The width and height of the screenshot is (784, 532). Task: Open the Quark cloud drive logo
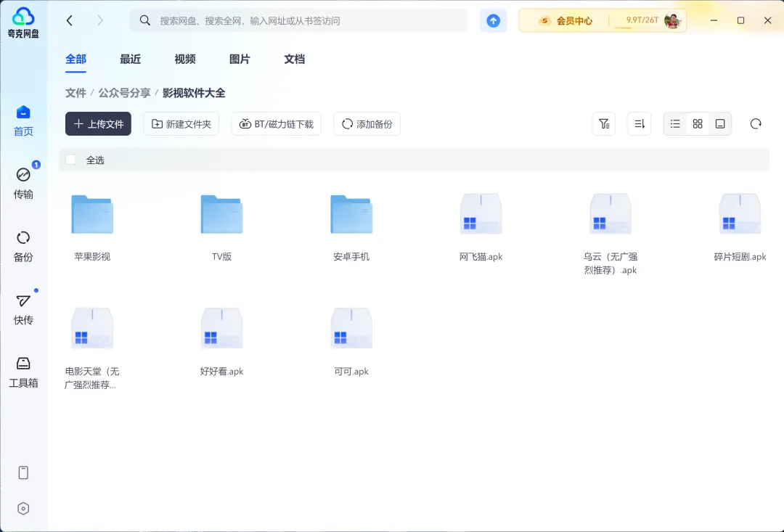point(23,22)
